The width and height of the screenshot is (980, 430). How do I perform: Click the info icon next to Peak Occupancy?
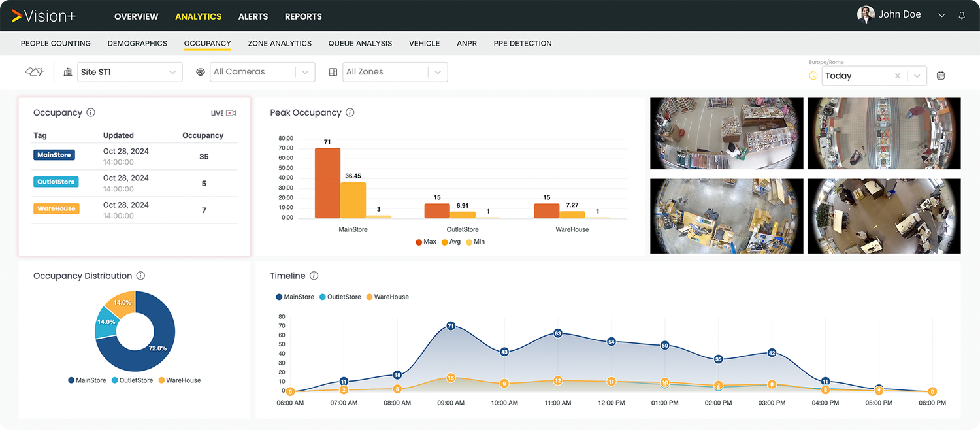click(x=350, y=112)
